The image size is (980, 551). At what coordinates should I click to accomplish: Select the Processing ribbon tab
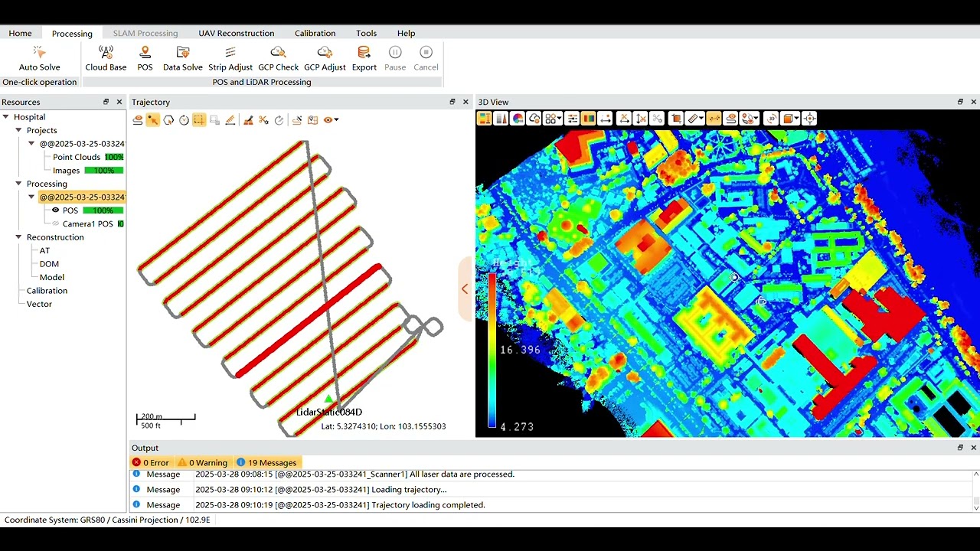click(72, 33)
